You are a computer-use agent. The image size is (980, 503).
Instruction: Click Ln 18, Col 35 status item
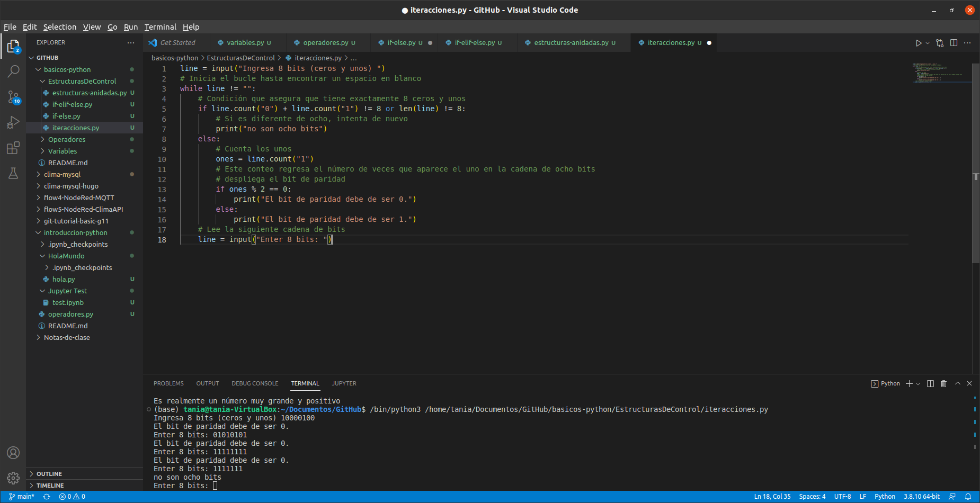(x=772, y=497)
